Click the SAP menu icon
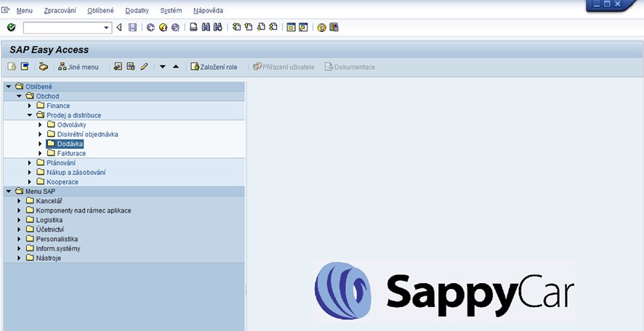This screenshot has height=331, width=644. click(25, 67)
